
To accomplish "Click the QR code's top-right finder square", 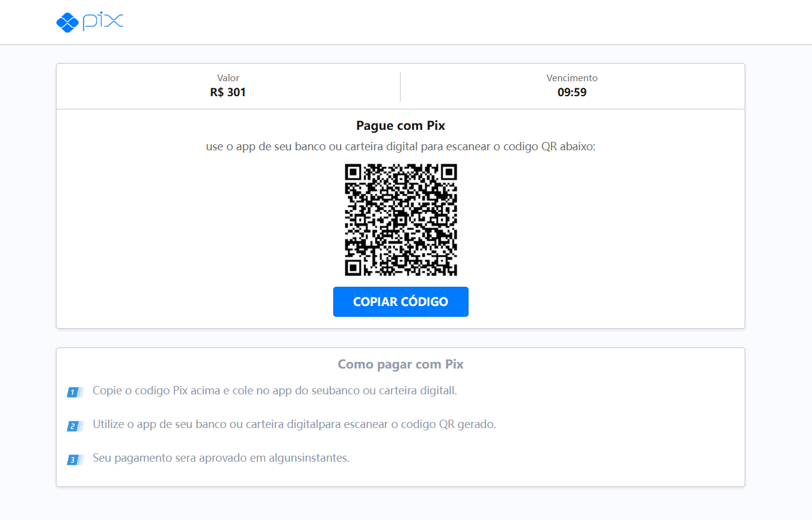I will [449, 173].
